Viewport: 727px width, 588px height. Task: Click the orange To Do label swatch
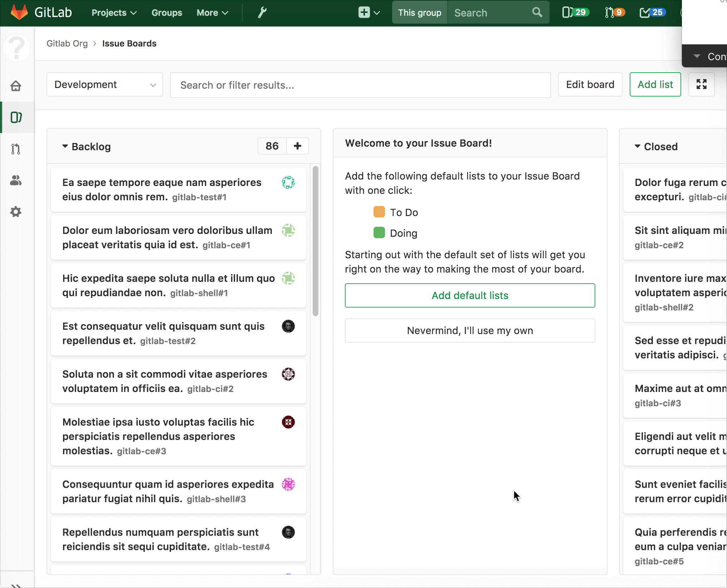[379, 212]
